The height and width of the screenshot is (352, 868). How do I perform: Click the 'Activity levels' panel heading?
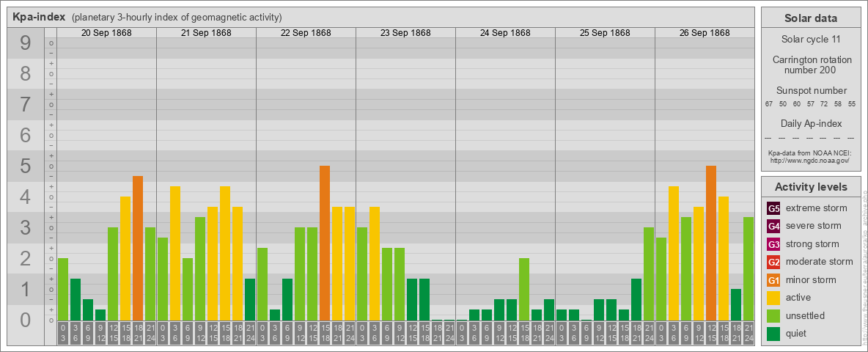(810, 187)
